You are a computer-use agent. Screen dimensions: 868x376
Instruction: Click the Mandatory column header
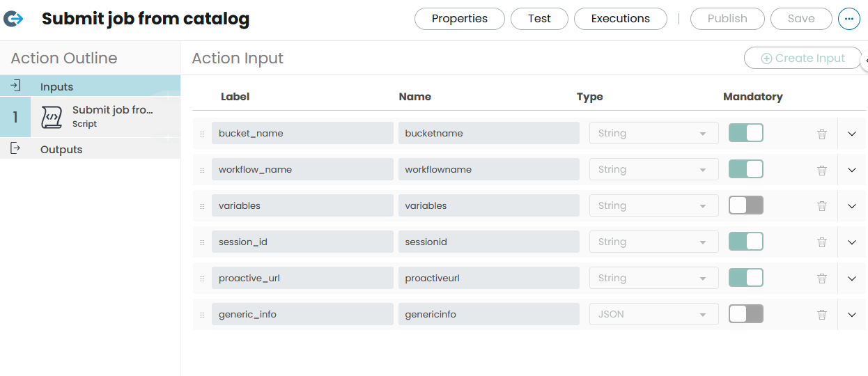(753, 97)
